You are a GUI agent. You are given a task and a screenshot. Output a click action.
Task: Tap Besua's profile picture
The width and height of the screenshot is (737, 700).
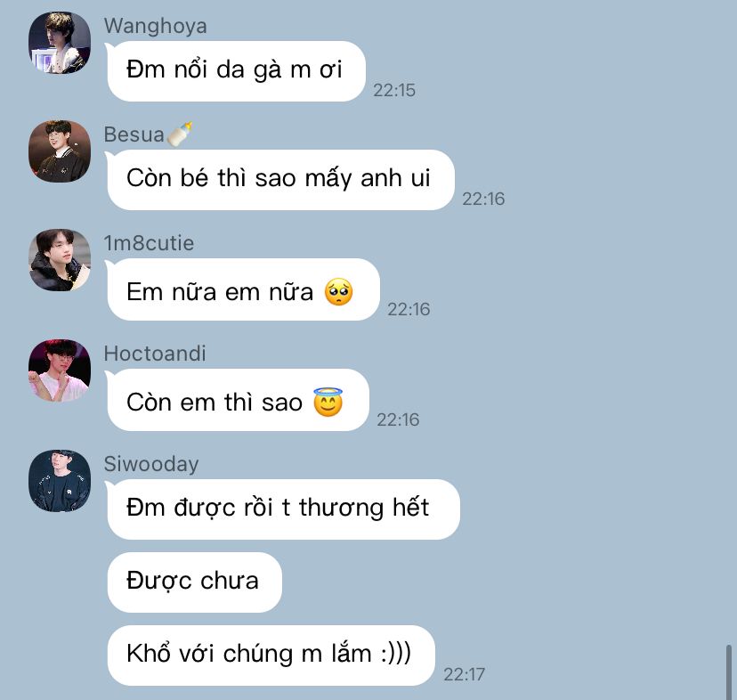60,151
